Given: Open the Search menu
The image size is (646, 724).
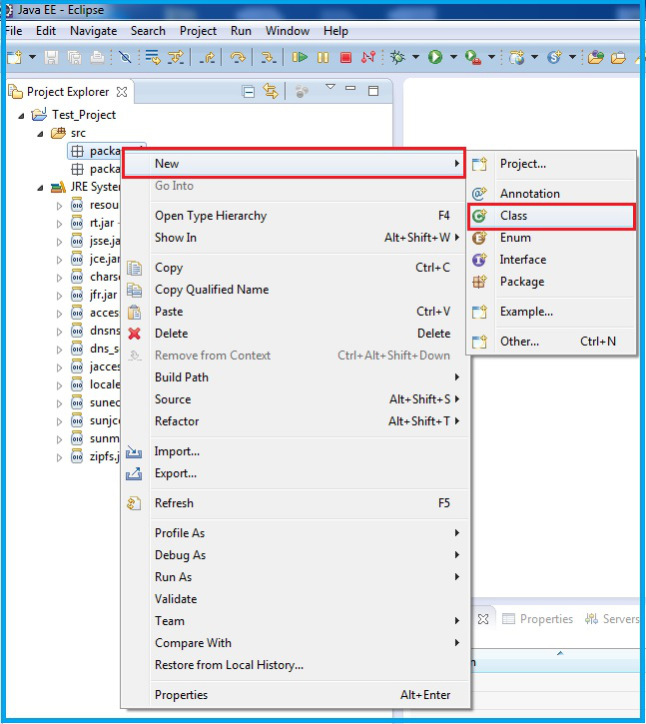Looking at the screenshot, I should pyautogui.click(x=148, y=31).
